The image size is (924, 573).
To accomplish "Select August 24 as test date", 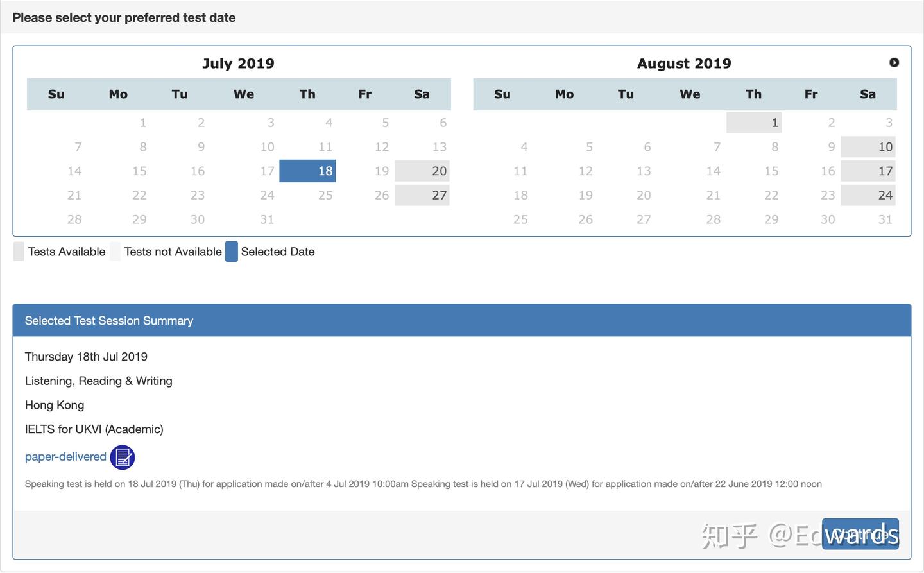I will (868, 195).
